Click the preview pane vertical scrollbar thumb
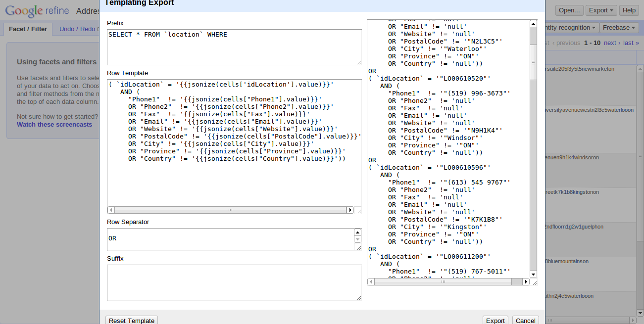 pos(533,62)
